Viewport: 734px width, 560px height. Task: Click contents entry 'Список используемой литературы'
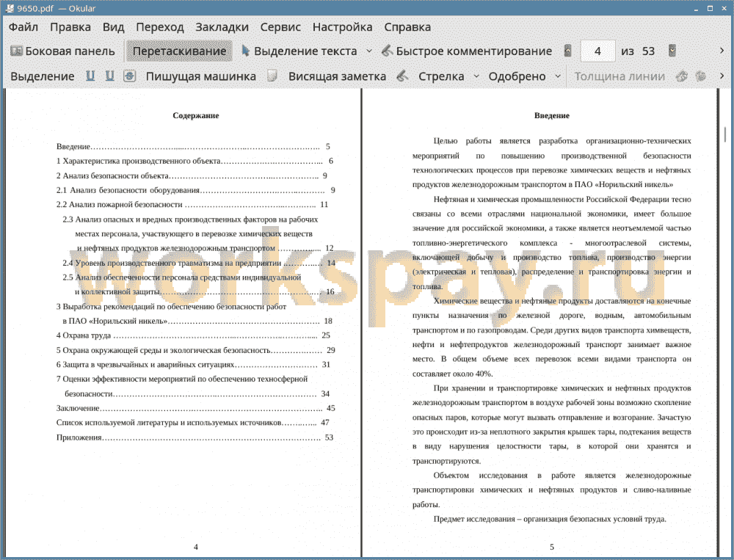pyautogui.click(x=193, y=422)
